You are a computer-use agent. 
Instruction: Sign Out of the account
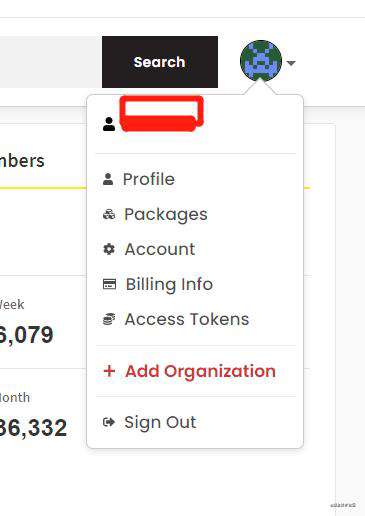160,422
